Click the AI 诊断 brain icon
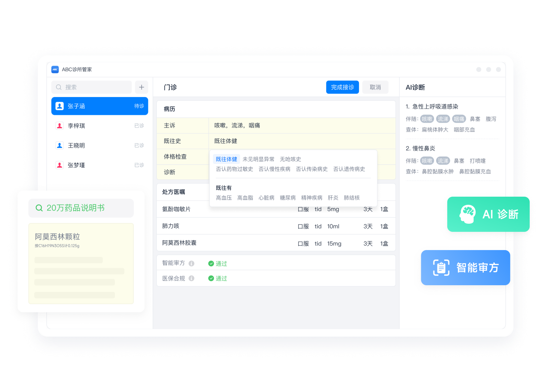The height and width of the screenshot is (392, 554). pos(468,214)
